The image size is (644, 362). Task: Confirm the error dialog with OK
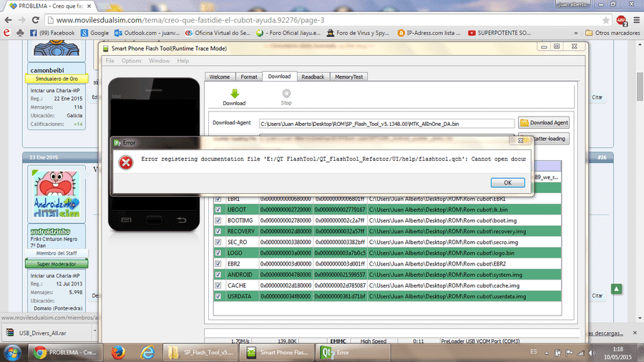coord(507,182)
